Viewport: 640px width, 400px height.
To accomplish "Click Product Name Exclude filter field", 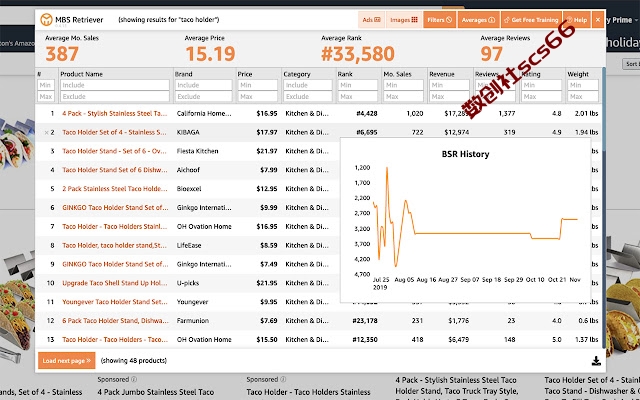I will 115,96.
